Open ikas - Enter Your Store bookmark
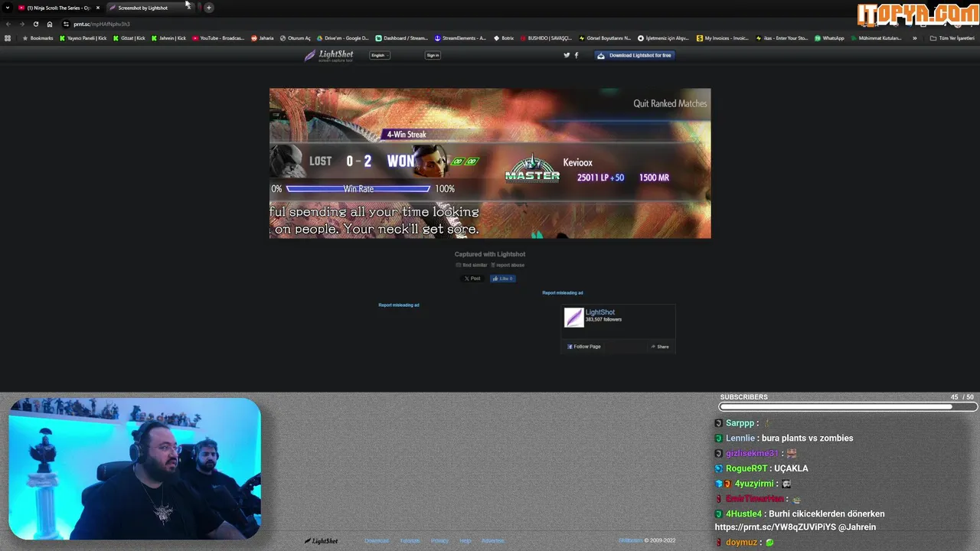Screen dimensions: 980x551 [782, 37]
